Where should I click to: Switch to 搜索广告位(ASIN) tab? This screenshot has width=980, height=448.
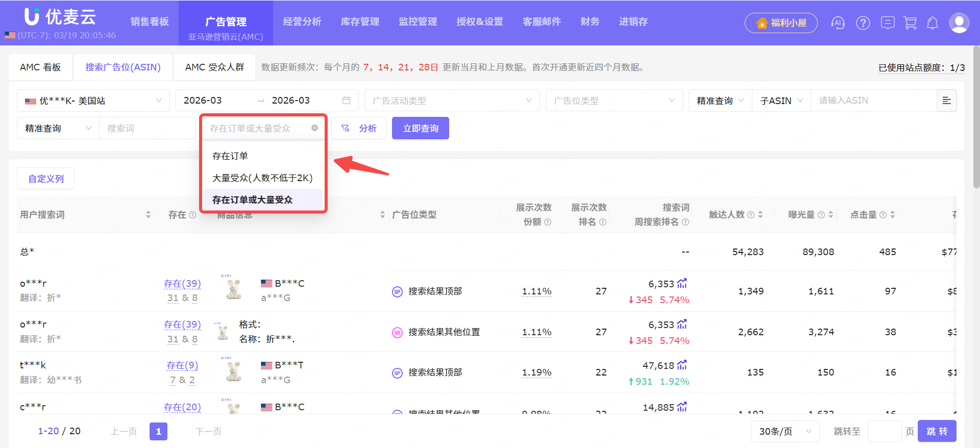tap(123, 67)
